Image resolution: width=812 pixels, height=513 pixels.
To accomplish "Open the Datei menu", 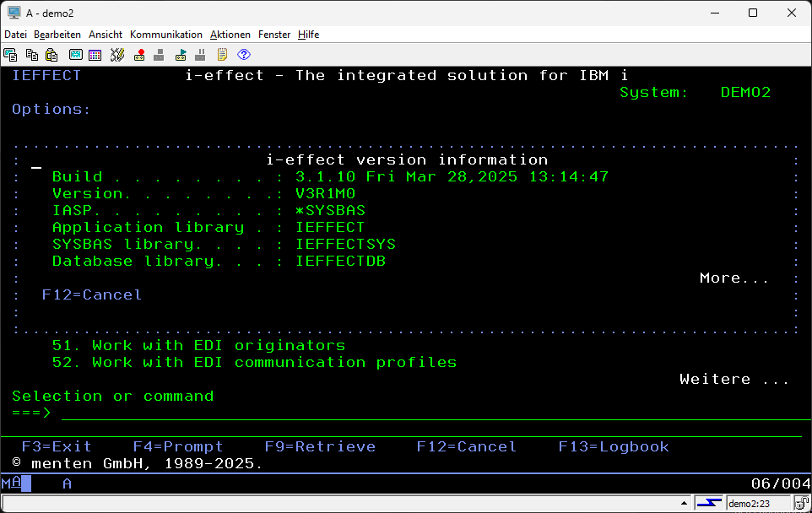I will [x=15, y=35].
